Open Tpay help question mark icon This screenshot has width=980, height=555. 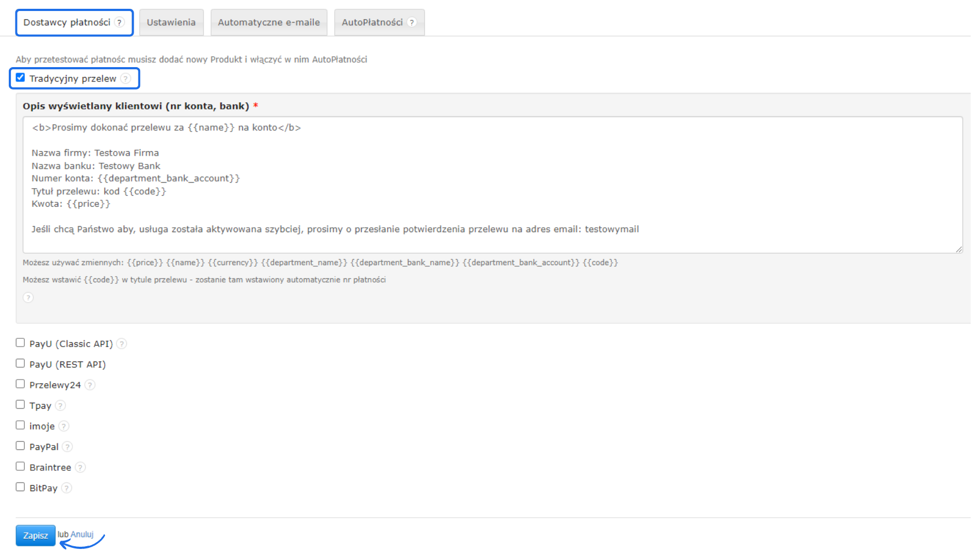[60, 405]
